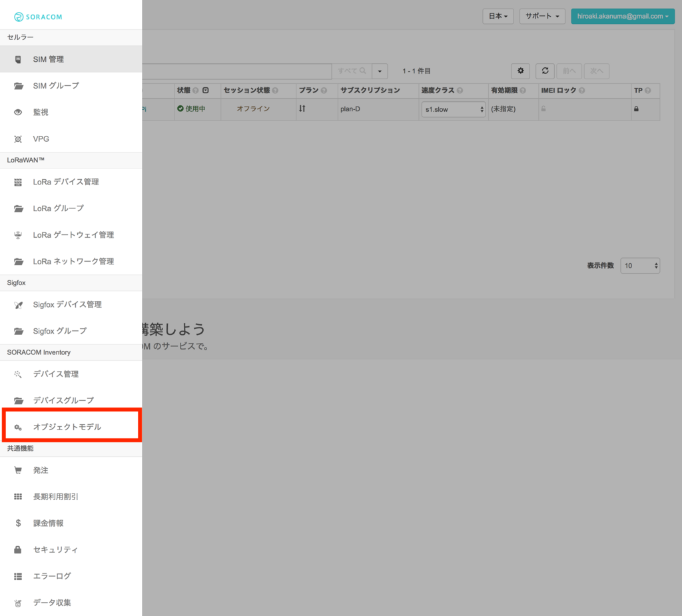Image resolution: width=682 pixels, height=616 pixels.
Task: Click オブジェクトモデル gears icon
Action: pos(18,427)
